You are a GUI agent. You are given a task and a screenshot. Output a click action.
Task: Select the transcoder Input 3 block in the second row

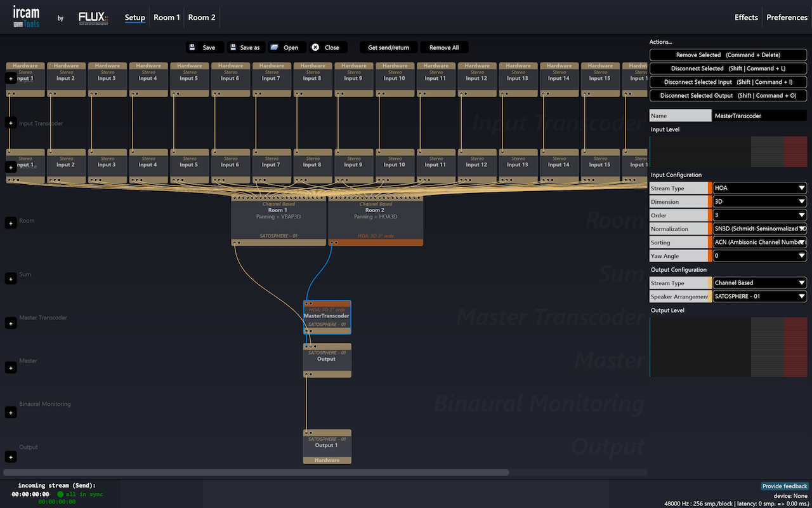(x=107, y=166)
